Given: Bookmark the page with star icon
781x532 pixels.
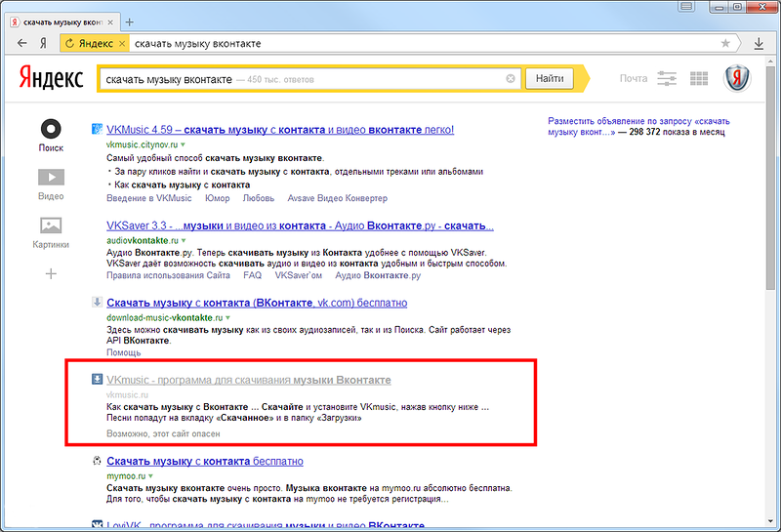Looking at the screenshot, I should tap(725, 44).
